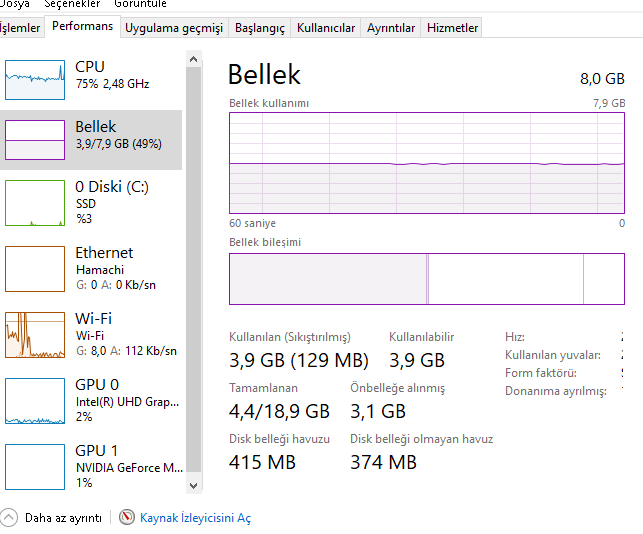Select the Wi-Fi network graph thumbnail

(35, 335)
